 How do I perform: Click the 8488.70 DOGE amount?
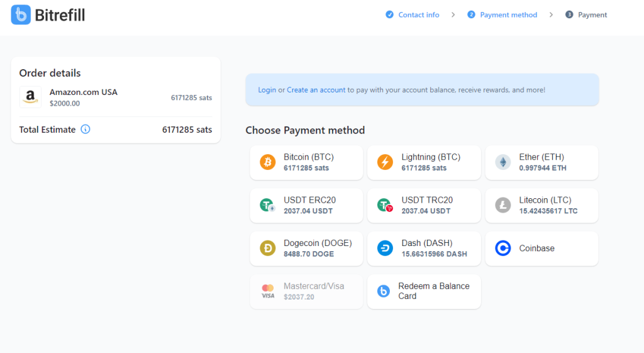point(308,254)
